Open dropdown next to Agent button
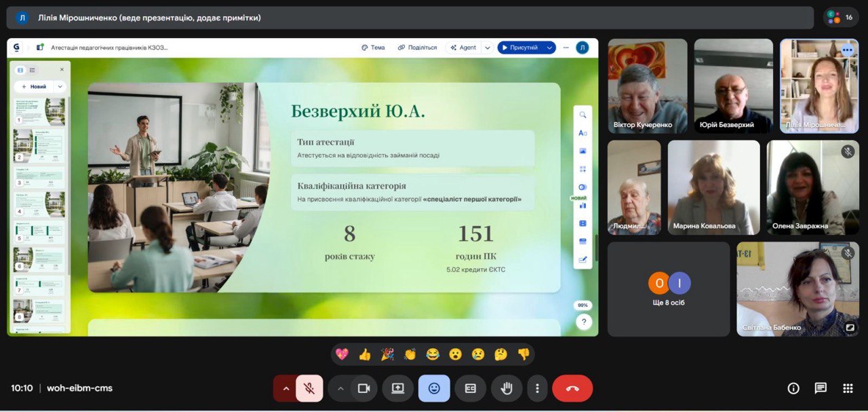Viewport: 868px width, 412px height. [487, 48]
